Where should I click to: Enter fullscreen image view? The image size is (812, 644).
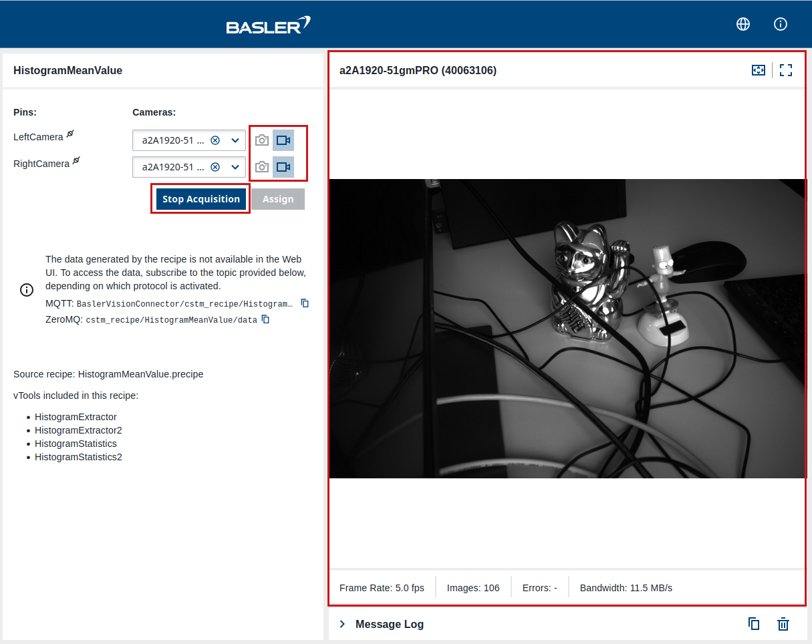(x=786, y=70)
